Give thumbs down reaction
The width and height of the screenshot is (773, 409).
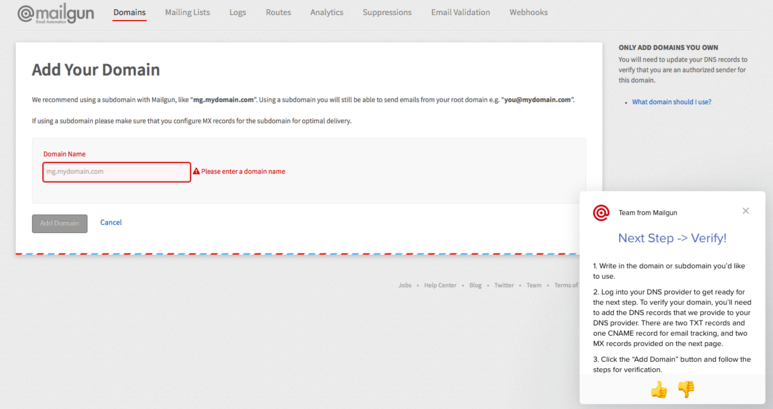click(x=686, y=389)
